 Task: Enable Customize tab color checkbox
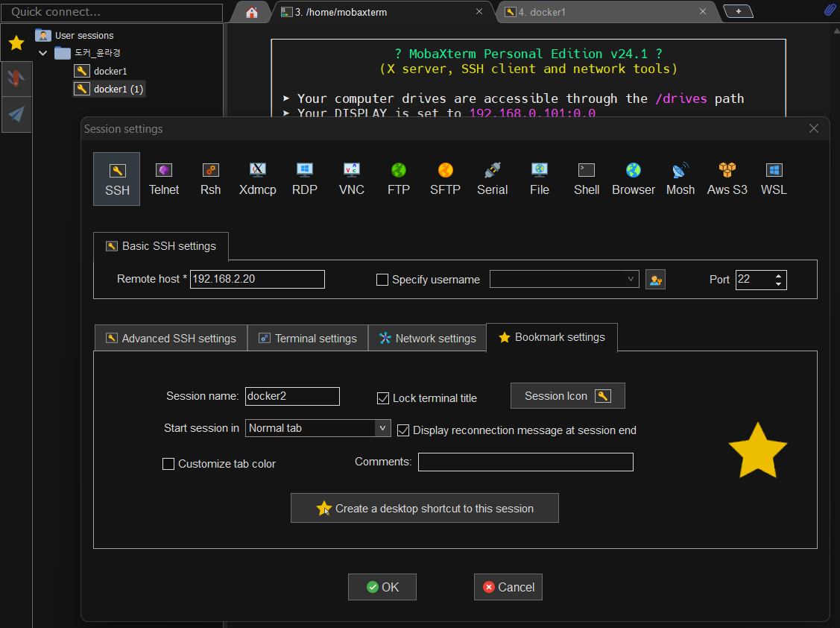(168, 464)
